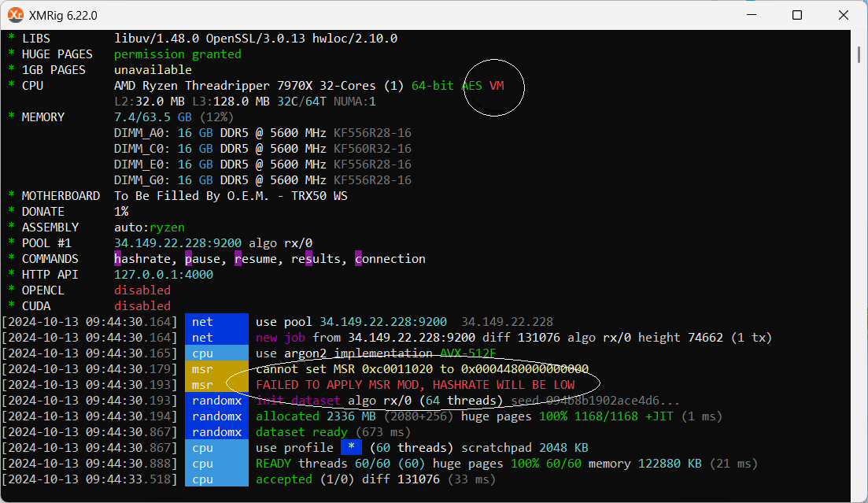
Task: Click the DONATE '1%' value
Action: click(x=121, y=212)
